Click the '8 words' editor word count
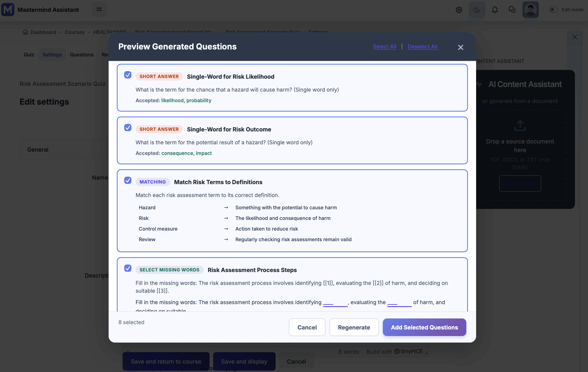The image size is (588, 372). (349, 352)
